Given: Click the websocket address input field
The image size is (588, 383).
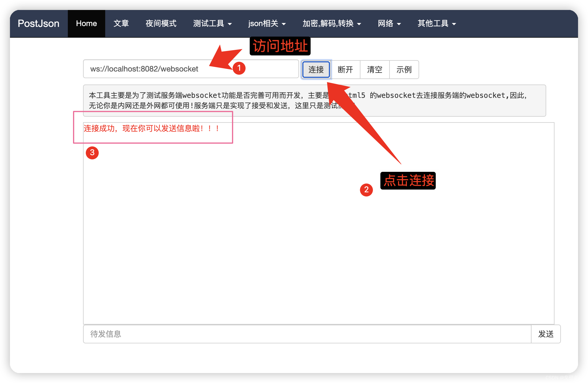Looking at the screenshot, I should (155, 69).
